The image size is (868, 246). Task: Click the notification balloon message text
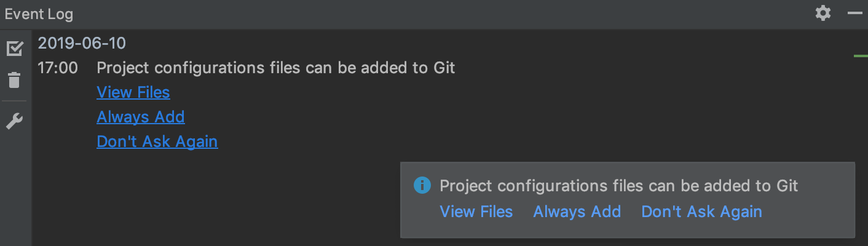tap(619, 186)
